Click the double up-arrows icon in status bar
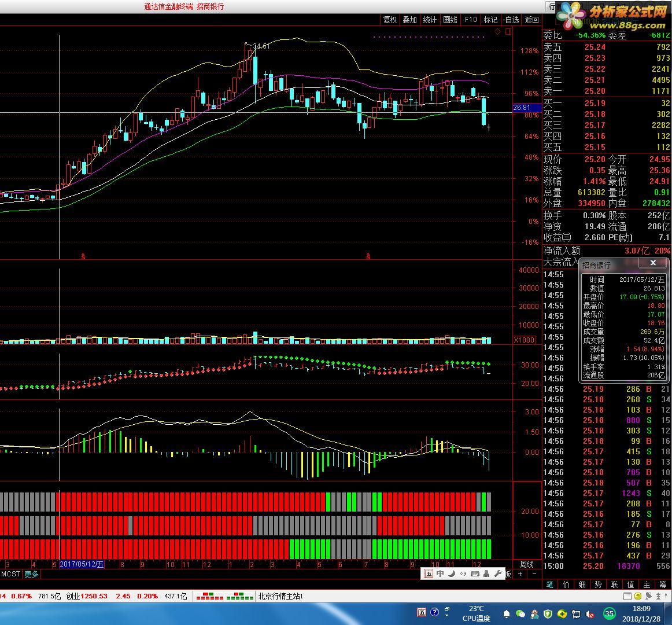The image size is (672, 625). 658,596
